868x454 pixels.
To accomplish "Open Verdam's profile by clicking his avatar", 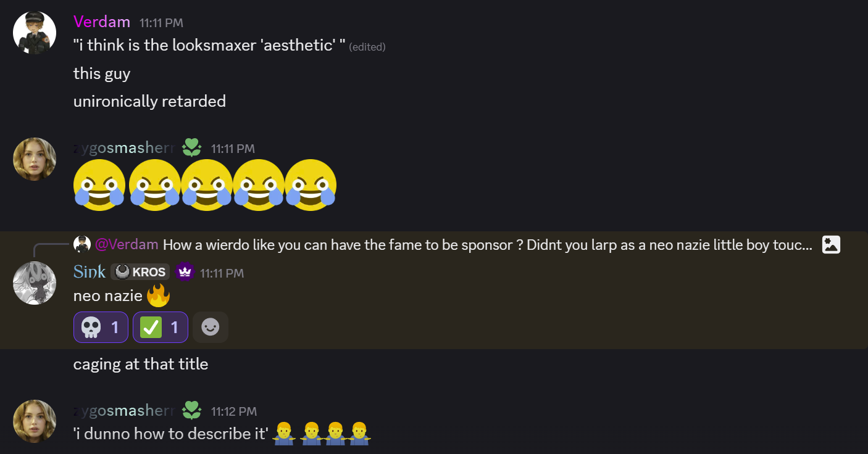I will tap(35, 31).
